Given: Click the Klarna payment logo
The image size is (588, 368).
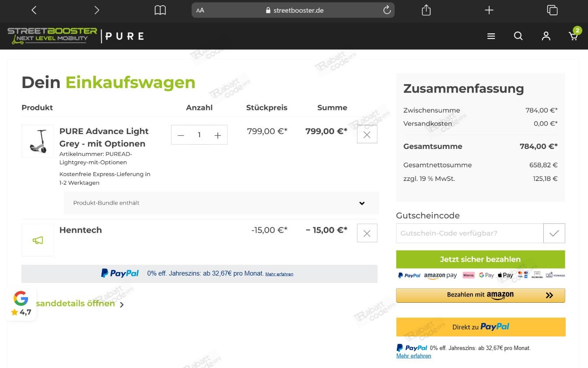Looking at the screenshot, I should 469,275.
